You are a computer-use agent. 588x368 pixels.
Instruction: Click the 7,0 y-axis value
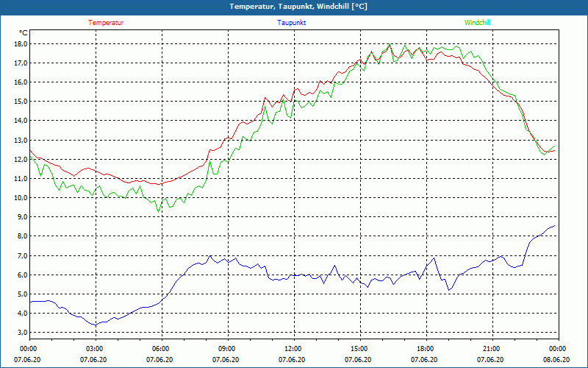pyautogui.click(x=23, y=256)
